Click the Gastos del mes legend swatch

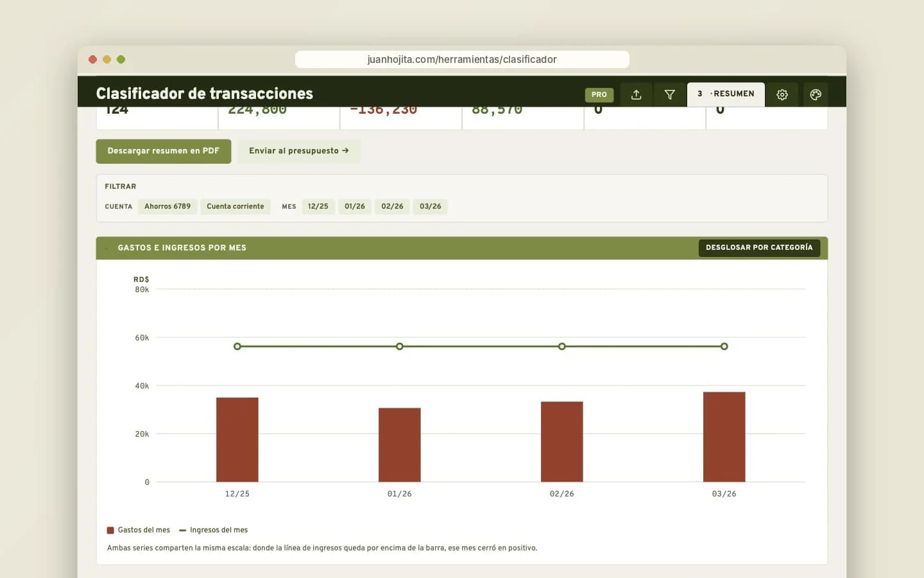(x=110, y=530)
